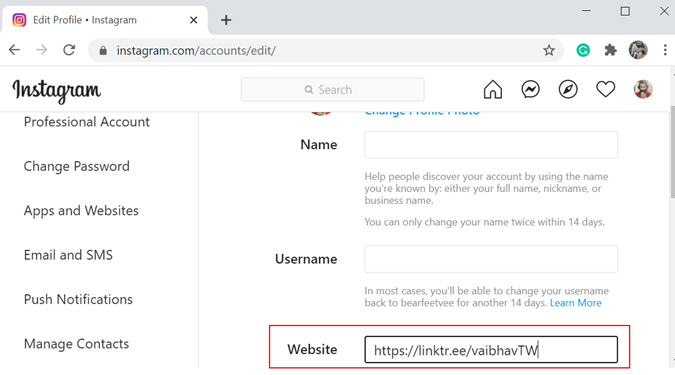The width and height of the screenshot is (675, 375).
Task: Click the page vertical scrollbar
Action: tap(672, 151)
